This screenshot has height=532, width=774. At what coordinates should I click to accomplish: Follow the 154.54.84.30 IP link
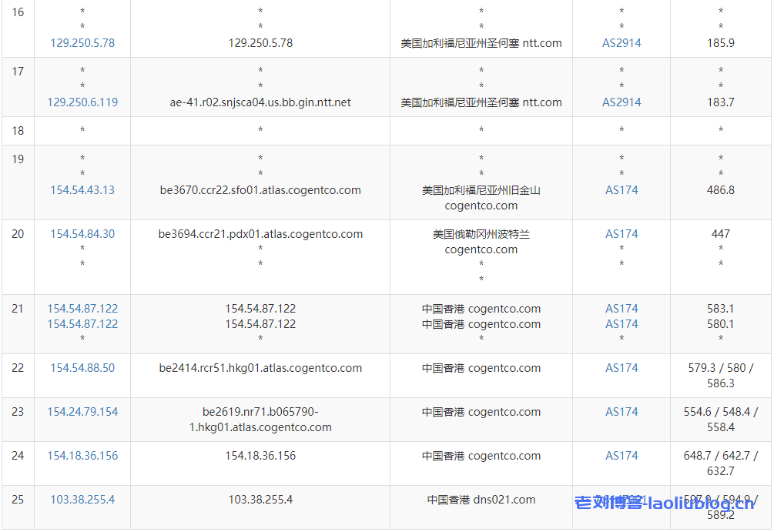82,234
